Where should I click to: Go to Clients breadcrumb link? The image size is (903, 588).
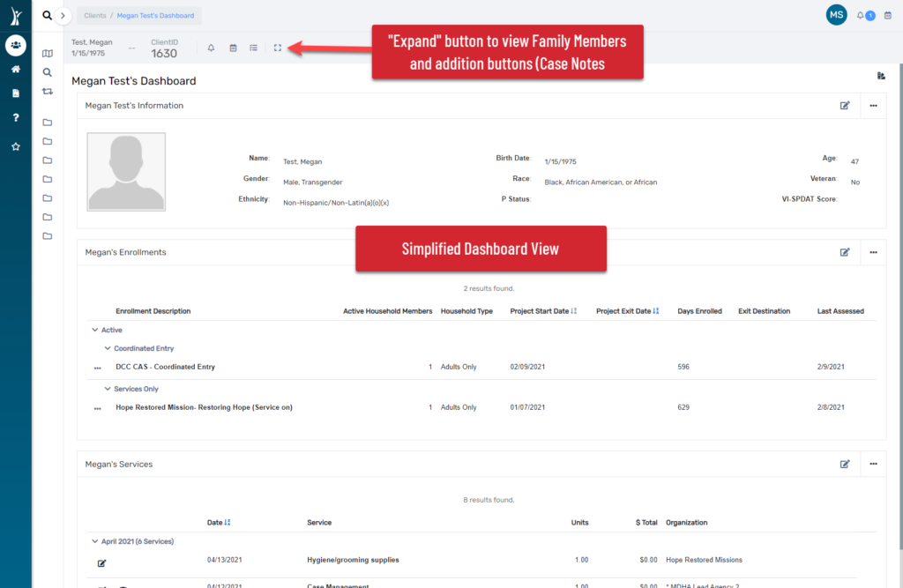(95, 16)
